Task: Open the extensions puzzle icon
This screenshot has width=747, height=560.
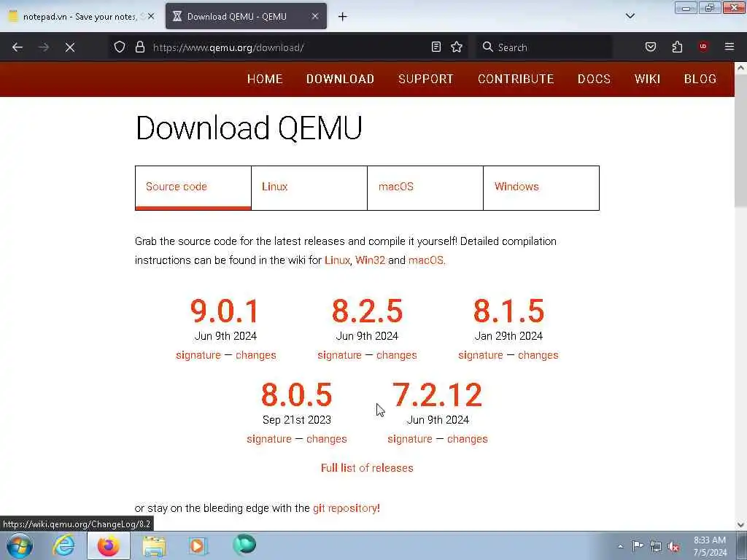Action: click(x=677, y=47)
